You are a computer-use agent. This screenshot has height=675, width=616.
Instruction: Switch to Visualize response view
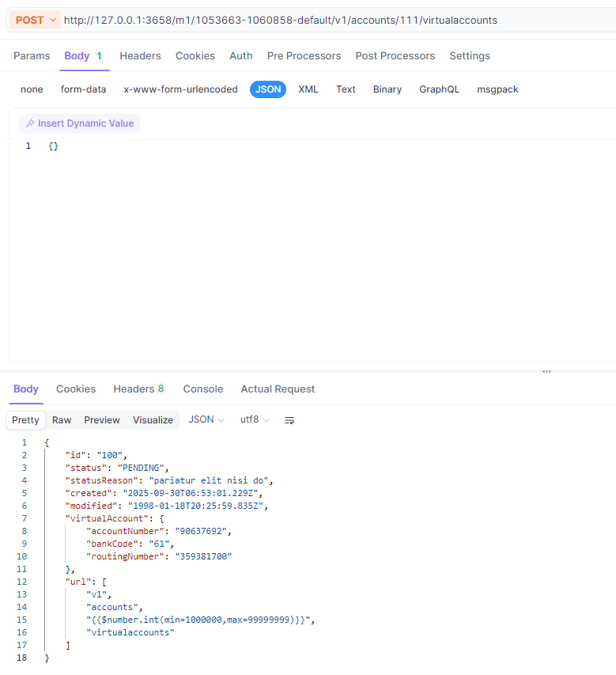pyautogui.click(x=153, y=420)
